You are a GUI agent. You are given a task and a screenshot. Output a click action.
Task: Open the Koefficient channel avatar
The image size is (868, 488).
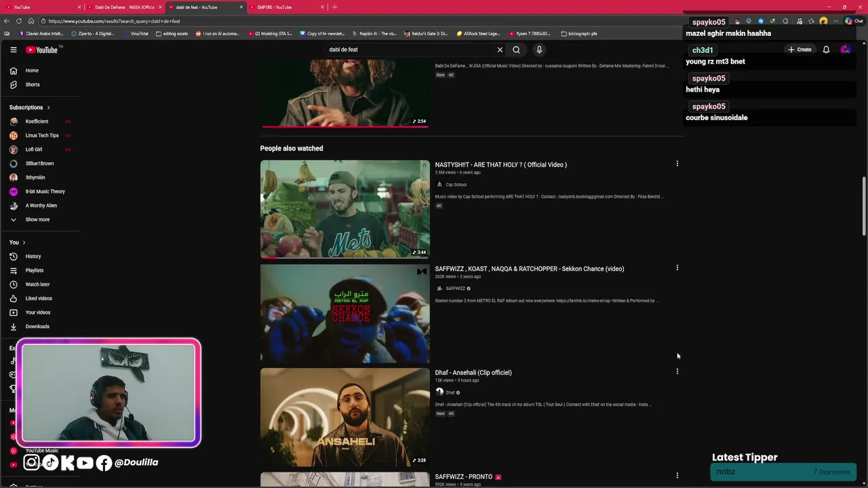point(14,121)
